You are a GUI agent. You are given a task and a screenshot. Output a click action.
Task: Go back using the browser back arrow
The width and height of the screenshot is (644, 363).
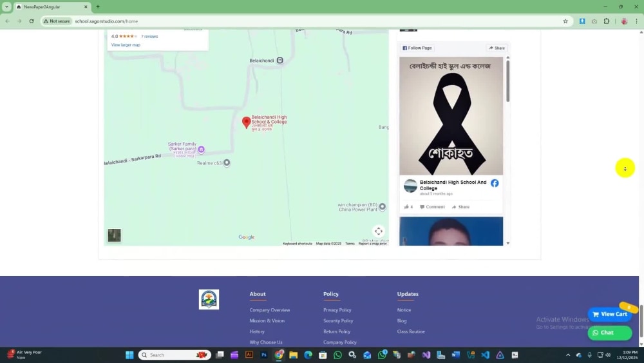point(7,21)
